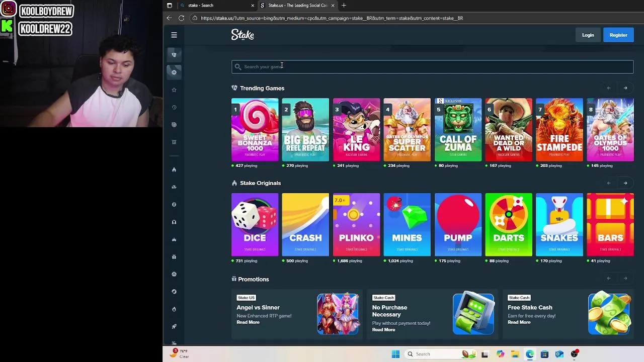The image size is (644, 362).
Task: Open Copilot from taskbar
Action: 500,354
